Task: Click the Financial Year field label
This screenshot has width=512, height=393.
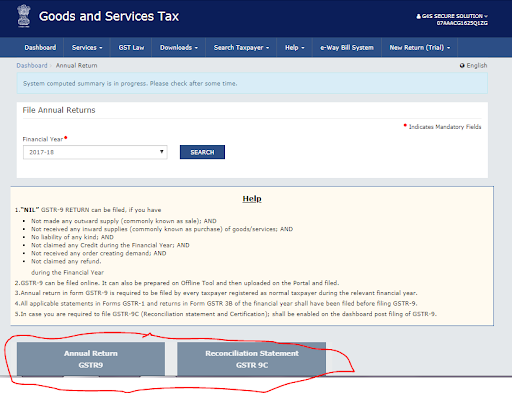Action: click(x=43, y=139)
